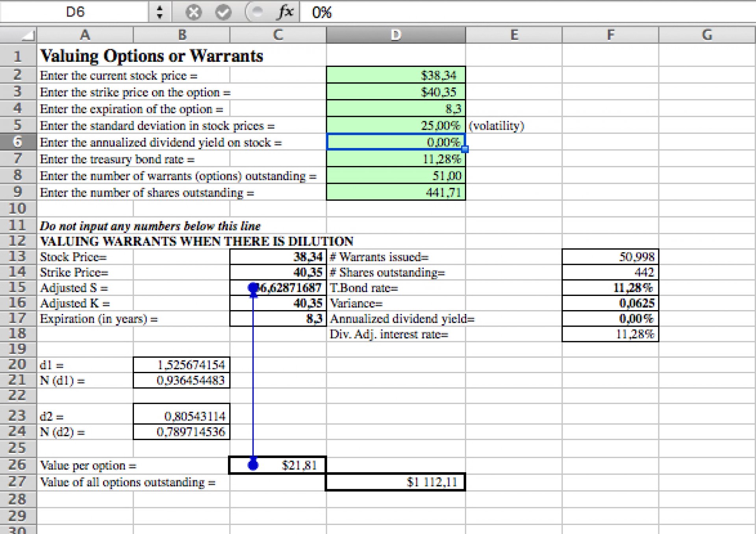Select column D header
Screen dimensions: 756x534
pos(396,35)
